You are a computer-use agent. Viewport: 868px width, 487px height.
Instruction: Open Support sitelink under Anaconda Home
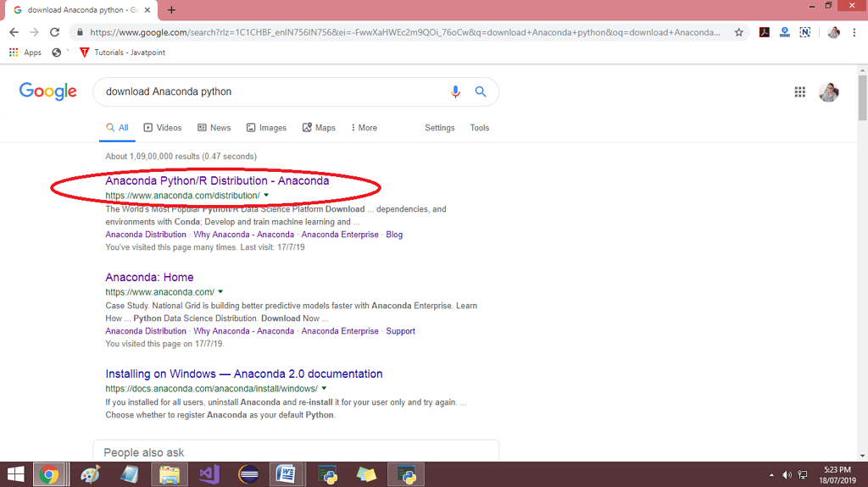pos(400,331)
